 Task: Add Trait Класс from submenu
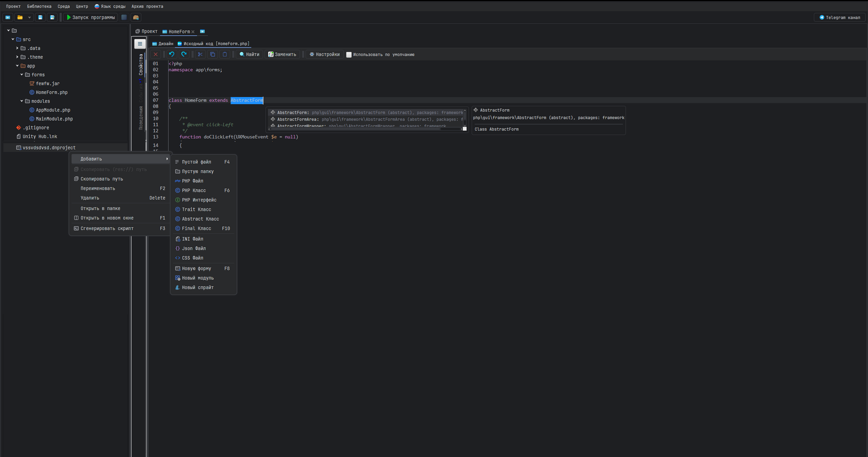pos(203,209)
